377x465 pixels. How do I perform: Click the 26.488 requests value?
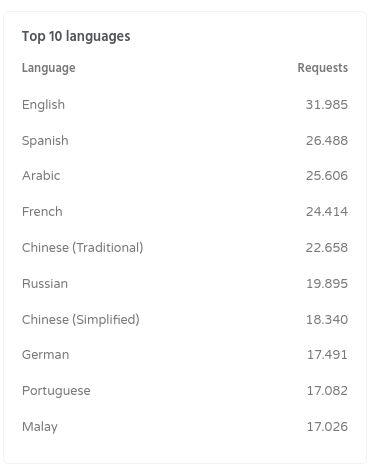[x=327, y=140]
